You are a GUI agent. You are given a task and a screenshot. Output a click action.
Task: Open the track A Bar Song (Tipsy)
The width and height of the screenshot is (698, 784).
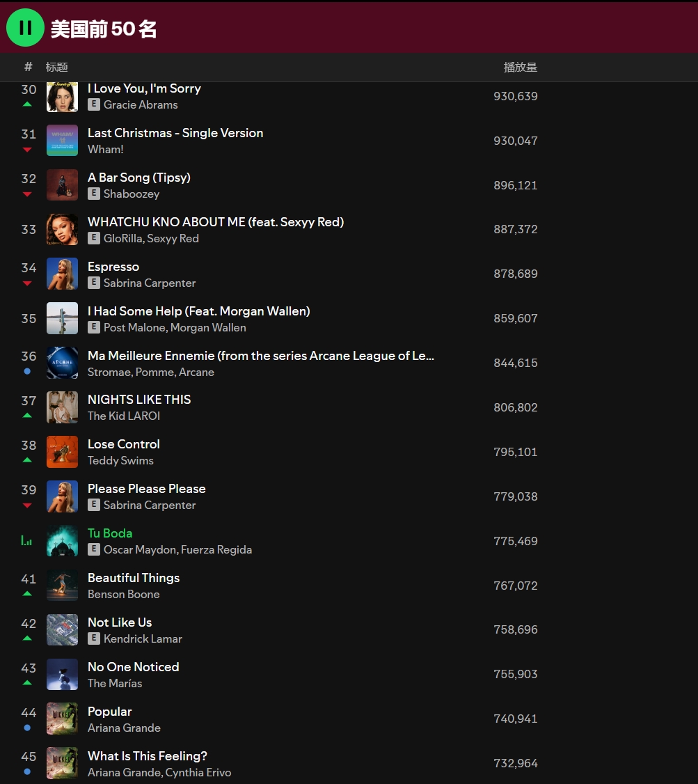click(139, 178)
